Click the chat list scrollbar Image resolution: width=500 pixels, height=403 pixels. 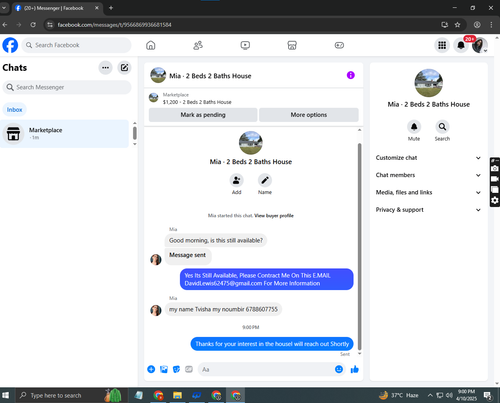(135, 133)
